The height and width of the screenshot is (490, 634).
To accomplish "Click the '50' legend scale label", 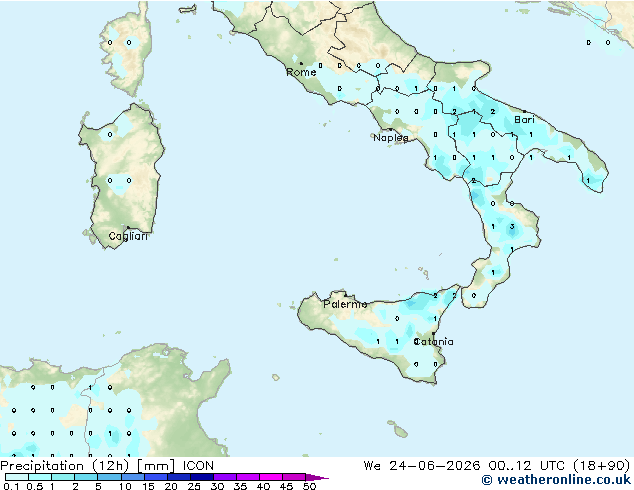I will click(x=310, y=486).
